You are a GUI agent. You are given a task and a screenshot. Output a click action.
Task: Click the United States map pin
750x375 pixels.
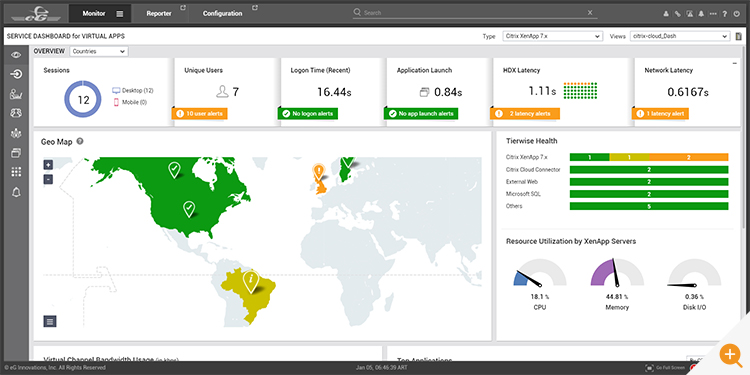(x=189, y=209)
